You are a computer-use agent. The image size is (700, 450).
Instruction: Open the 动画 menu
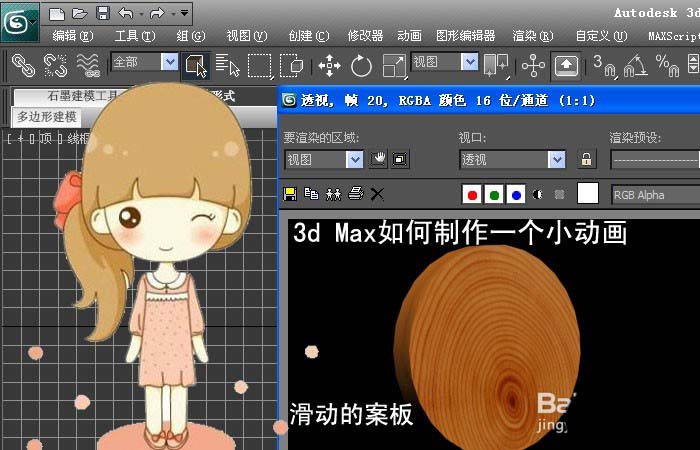coord(409,36)
